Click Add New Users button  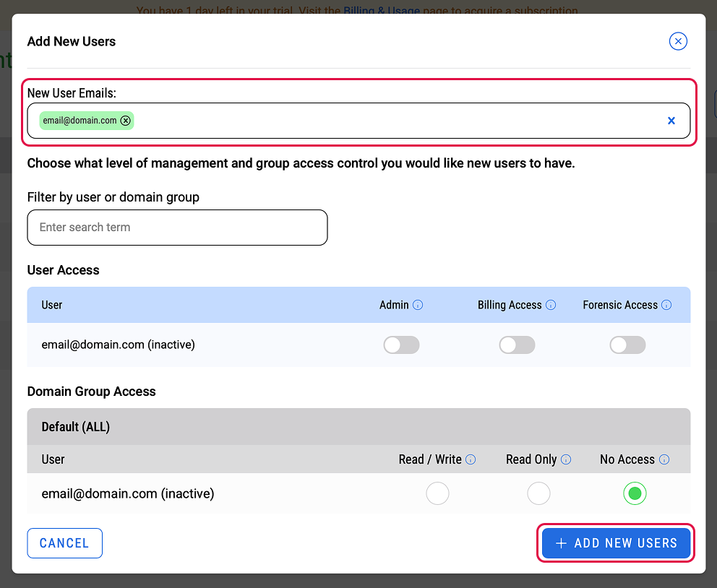coord(616,543)
